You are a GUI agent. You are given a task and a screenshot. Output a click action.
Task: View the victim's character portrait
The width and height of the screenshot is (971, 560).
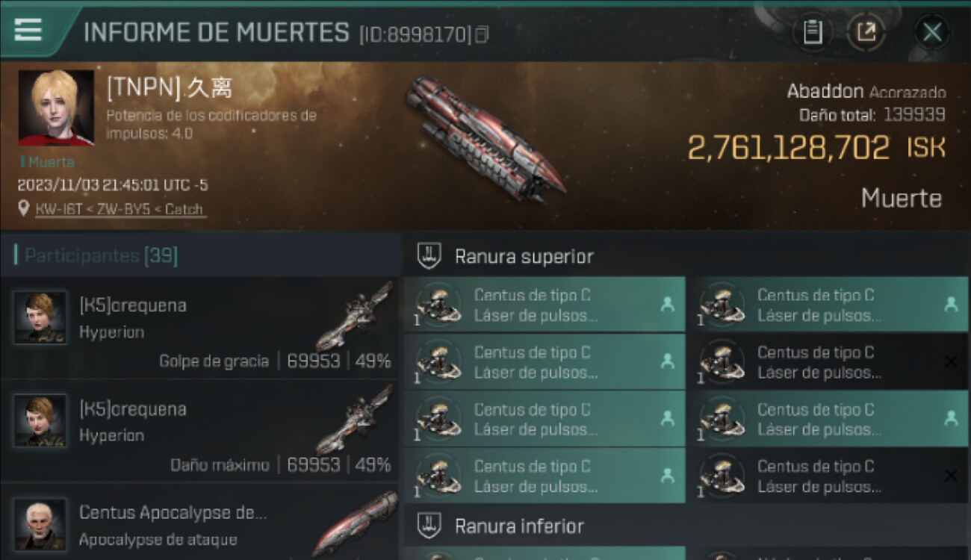[x=56, y=108]
